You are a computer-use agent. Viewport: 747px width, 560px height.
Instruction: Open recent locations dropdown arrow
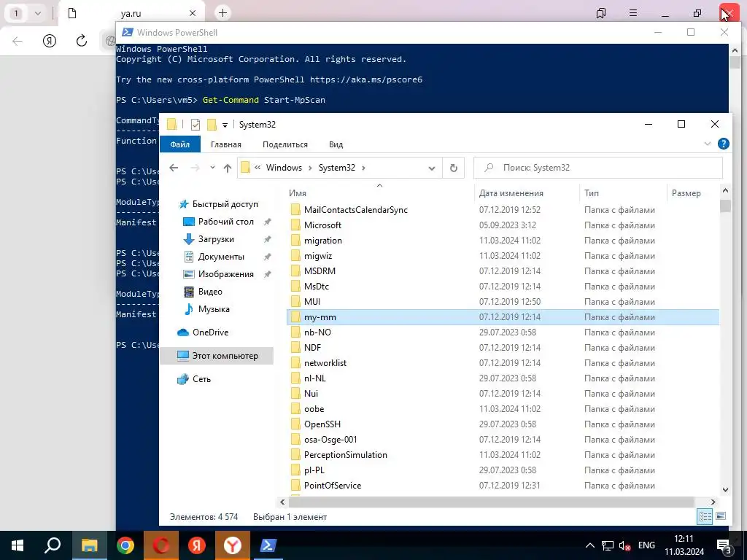[x=212, y=168]
